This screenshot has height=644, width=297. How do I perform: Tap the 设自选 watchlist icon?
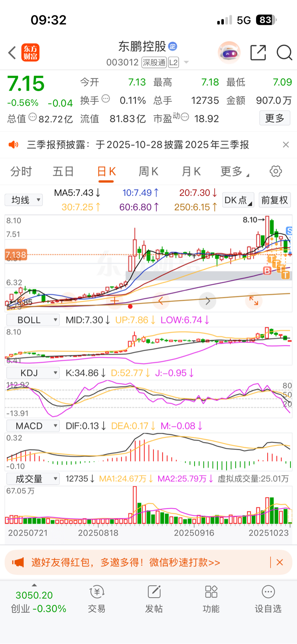point(268,592)
